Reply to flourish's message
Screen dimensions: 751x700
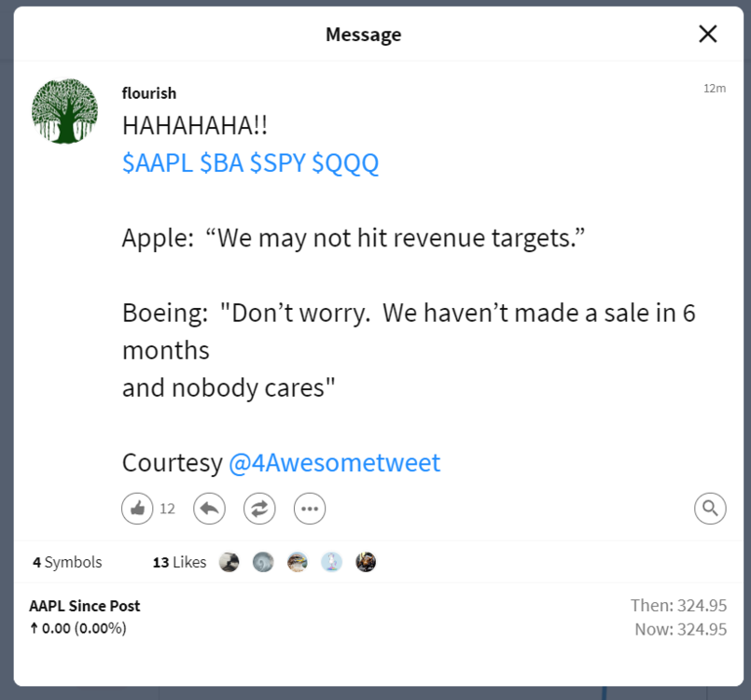coord(209,509)
